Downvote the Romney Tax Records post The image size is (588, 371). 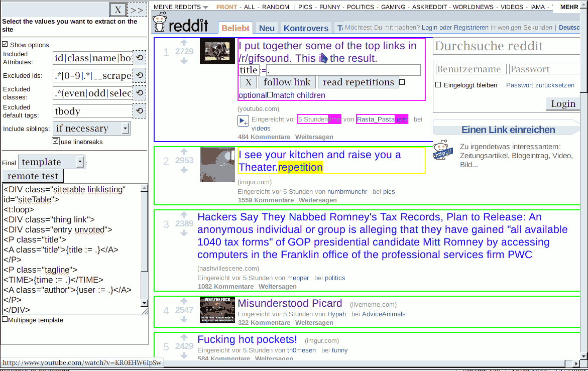pos(184,233)
